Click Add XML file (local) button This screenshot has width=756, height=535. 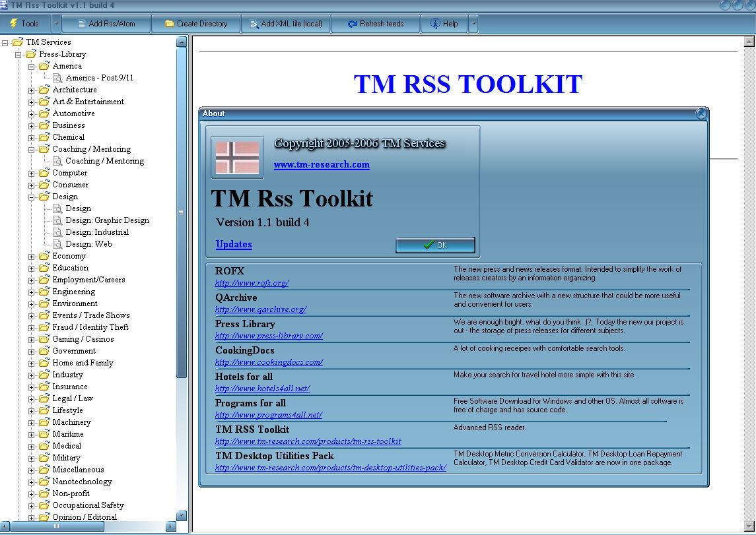tap(286, 24)
